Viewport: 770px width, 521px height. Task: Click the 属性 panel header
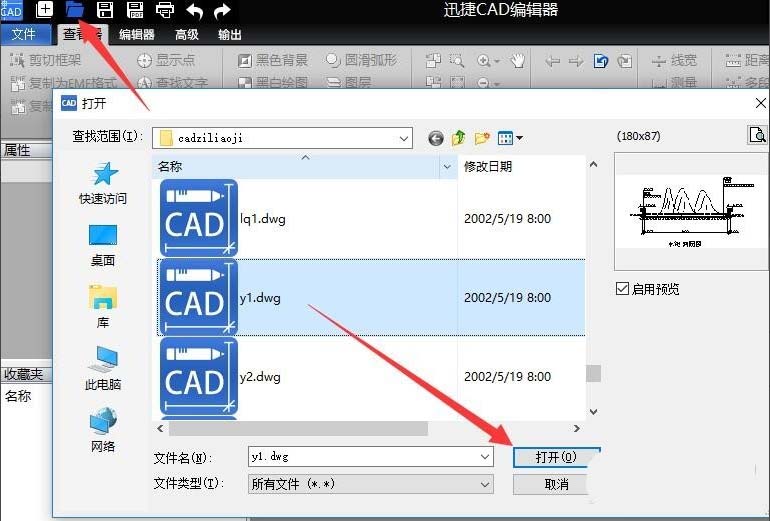point(27,150)
